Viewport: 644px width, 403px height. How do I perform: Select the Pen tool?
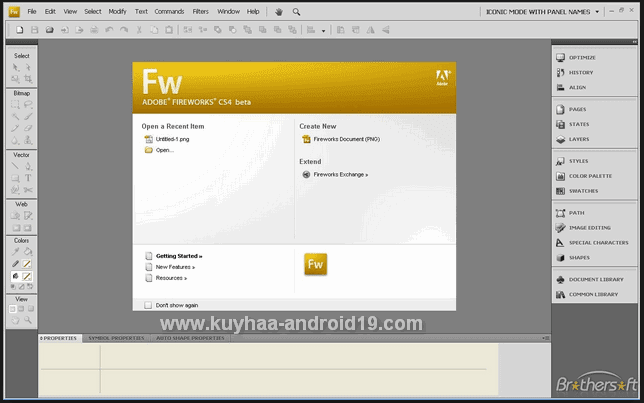[28, 166]
